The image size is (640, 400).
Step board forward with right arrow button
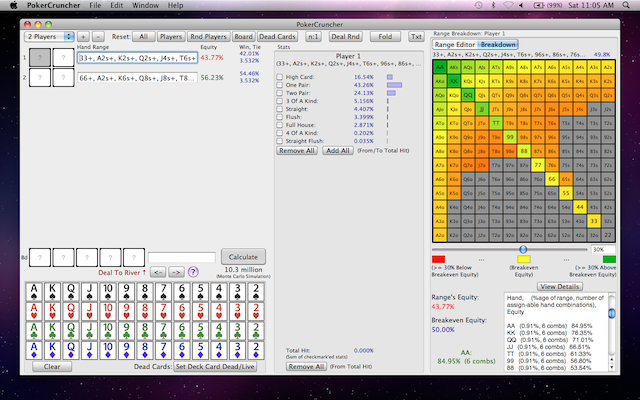click(x=176, y=272)
